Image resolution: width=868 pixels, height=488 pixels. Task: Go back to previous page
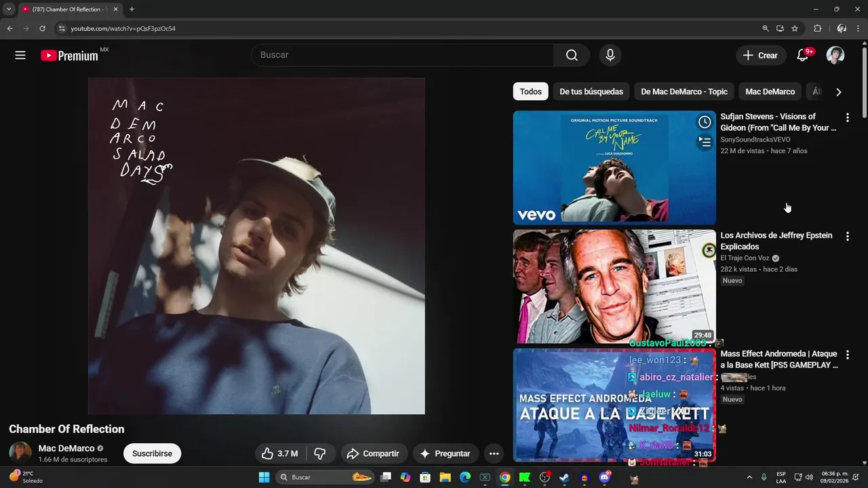9,28
